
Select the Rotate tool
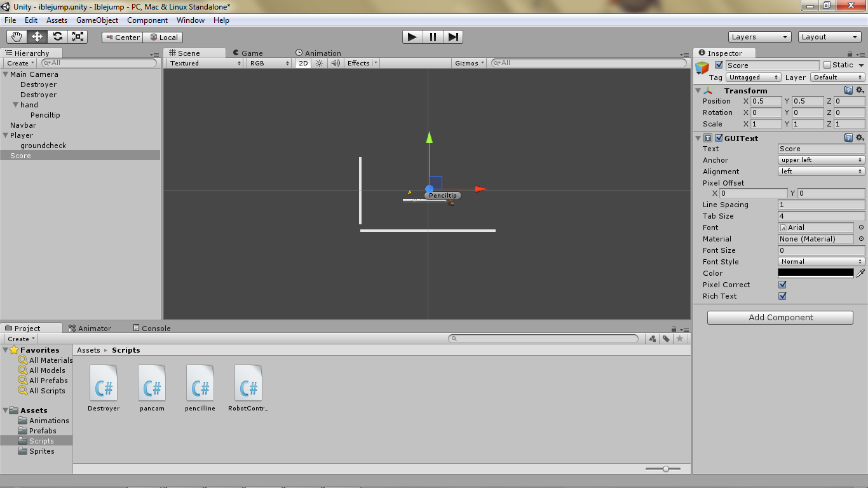pyautogui.click(x=57, y=37)
